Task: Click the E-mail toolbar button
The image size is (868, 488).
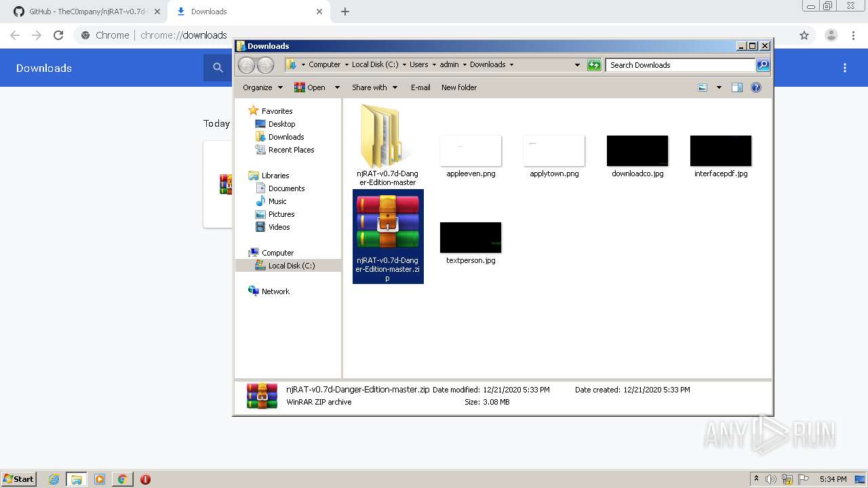Action: 420,87
